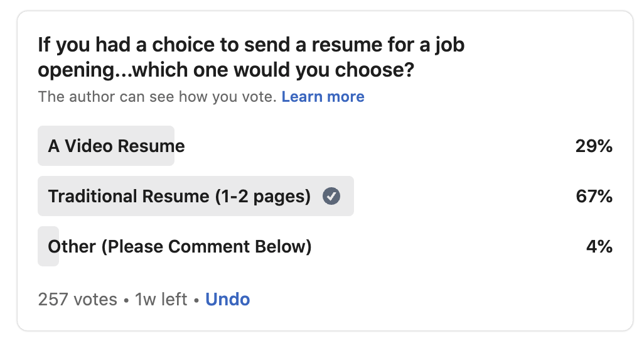Click the "257 votes" count
This screenshot has width=644, height=338.
click(x=78, y=299)
